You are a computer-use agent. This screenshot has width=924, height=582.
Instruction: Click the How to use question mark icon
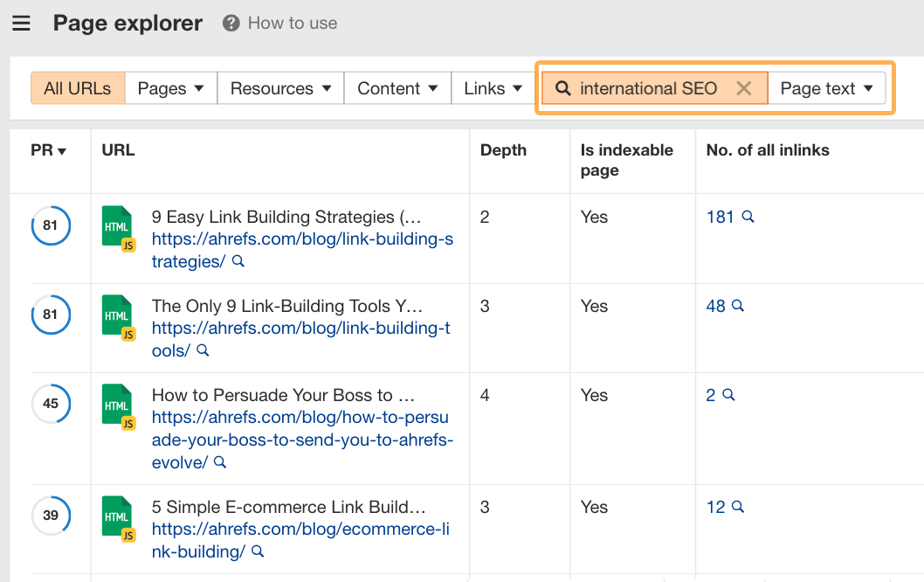pyautogui.click(x=230, y=24)
